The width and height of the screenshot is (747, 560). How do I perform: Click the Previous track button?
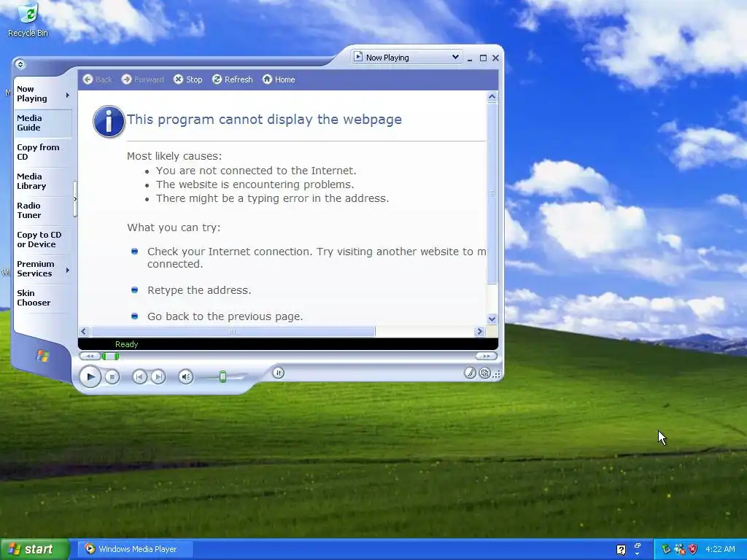pyautogui.click(x=139, y=377)
